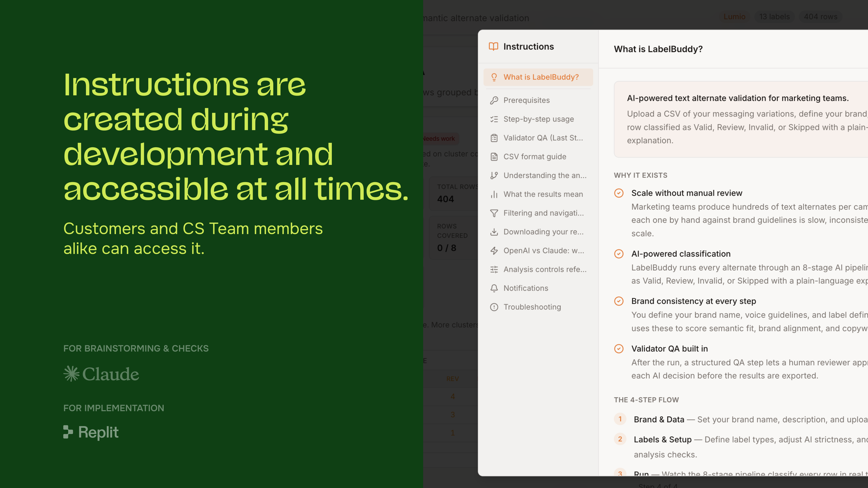Click the download icon for Downloading your re...

tap(494, 232)
